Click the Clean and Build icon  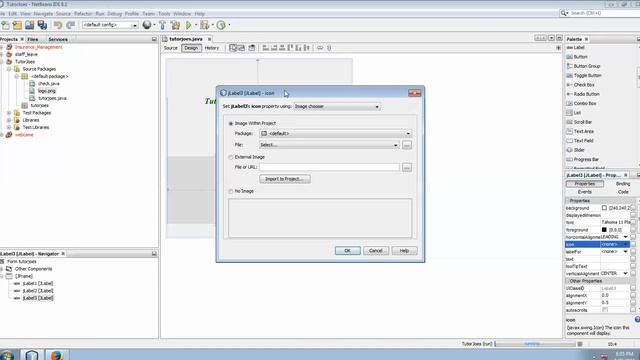(176, 25)
